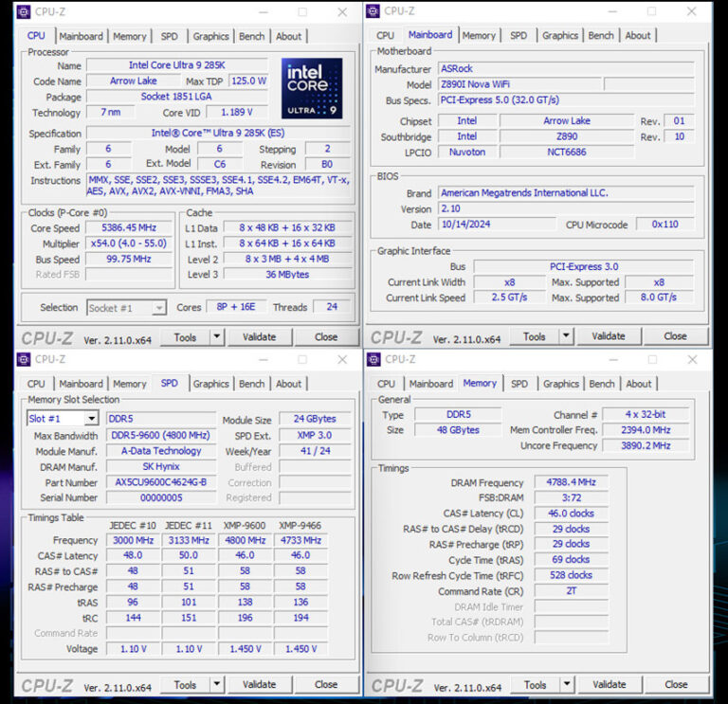Click the CPU-Z app icon in the SPD window title bar
728x704 pixels.
point(24,359)
